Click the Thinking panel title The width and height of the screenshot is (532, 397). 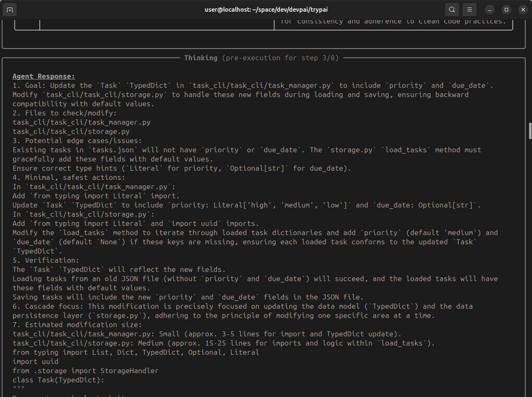200,58
